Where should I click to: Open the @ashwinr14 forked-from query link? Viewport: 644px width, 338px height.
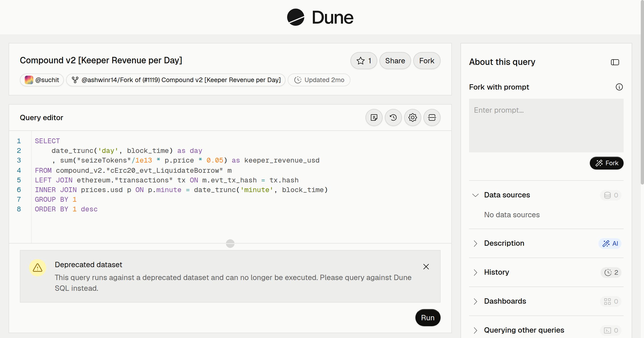coord(176,80)
